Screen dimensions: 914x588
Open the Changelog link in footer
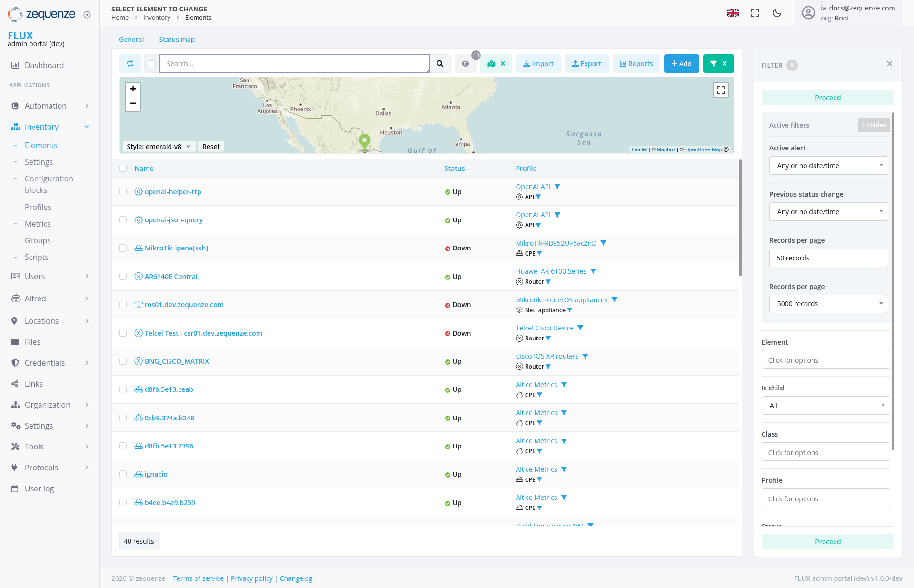point(296,578)
